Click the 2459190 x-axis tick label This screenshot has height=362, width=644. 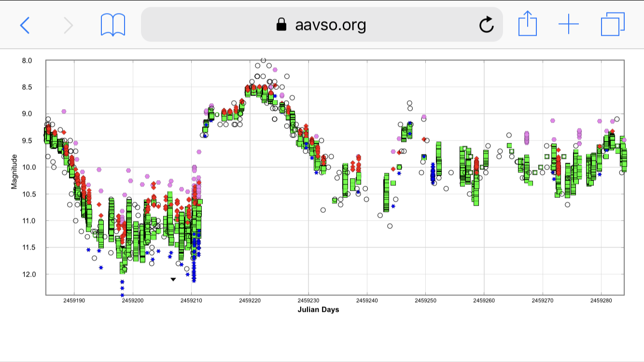[x=74, y=301]
